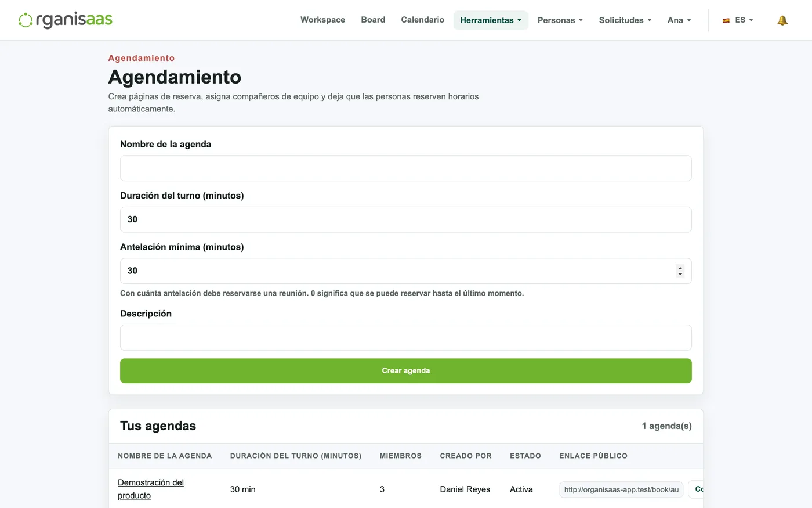The height and width of the screenshot is (508, 812).
Task: Expand the Herramientas dropdown
Action: pos(491,20)
